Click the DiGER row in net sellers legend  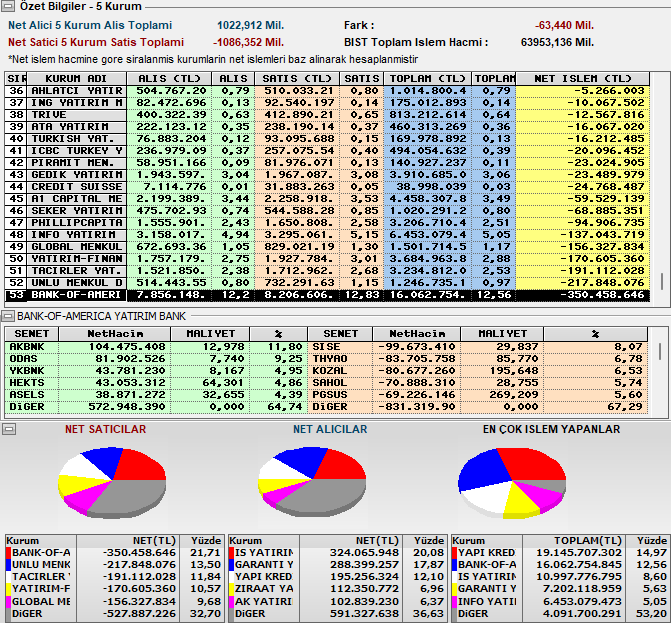pos(115,613)
